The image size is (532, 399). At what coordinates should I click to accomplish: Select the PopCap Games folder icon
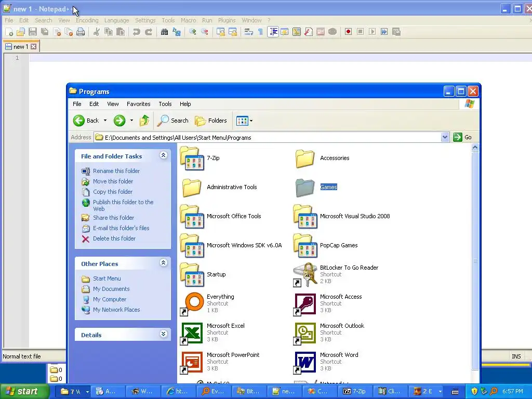[x=305, y=245]
